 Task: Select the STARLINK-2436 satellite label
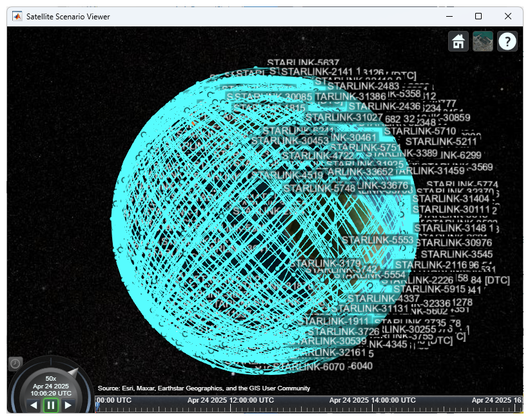click(x=385, y=106)
